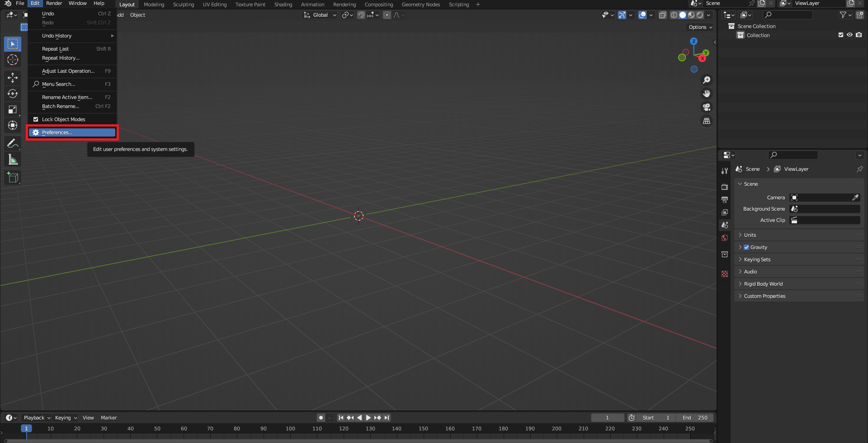The width and height of the screenshot is (868, 443).
Task: Click the Z axis gizmo circle
Action: point(693,41)
